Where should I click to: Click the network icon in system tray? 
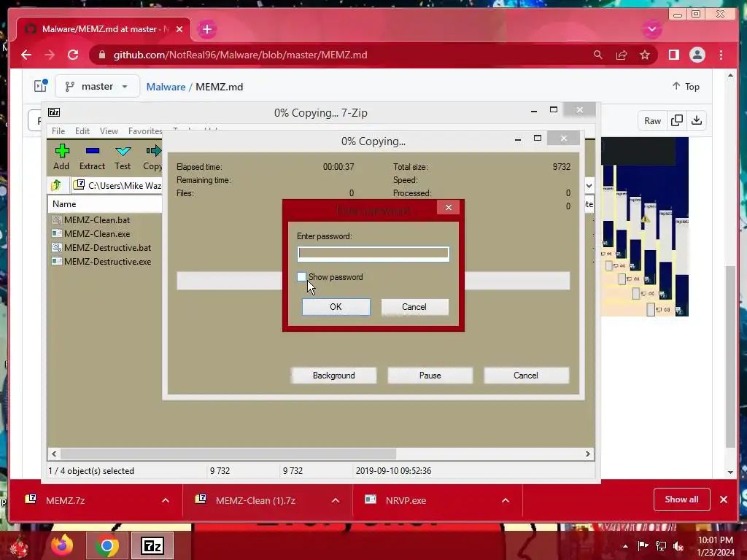(661, 545)
